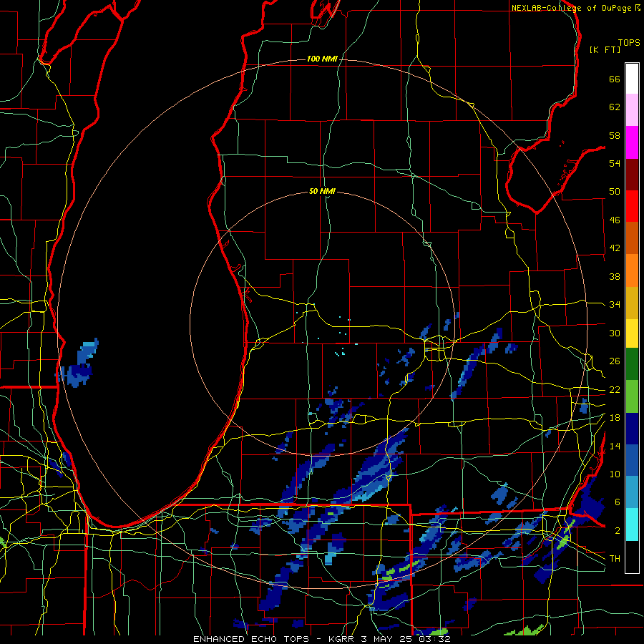
Task: Click the cyan legend swatch near 2
Action: click(x=632, y=525)
